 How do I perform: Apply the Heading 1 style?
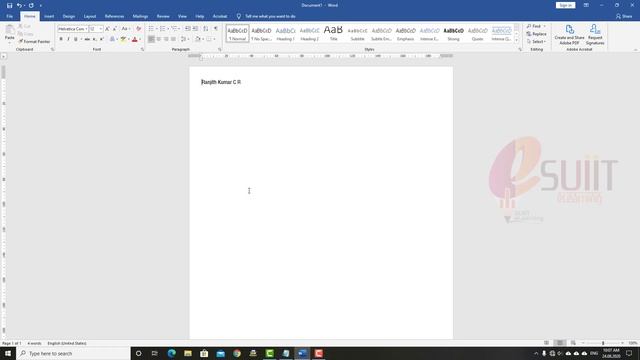[285, 33]
